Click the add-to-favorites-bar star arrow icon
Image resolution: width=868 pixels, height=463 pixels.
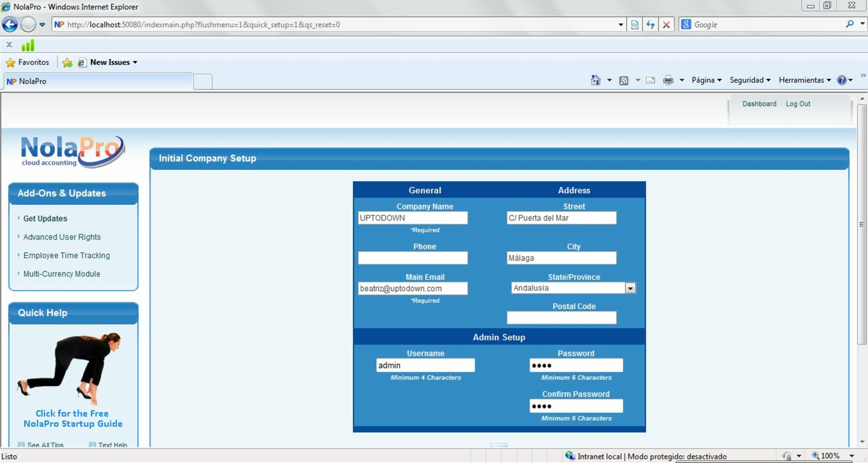pos(67,63)
